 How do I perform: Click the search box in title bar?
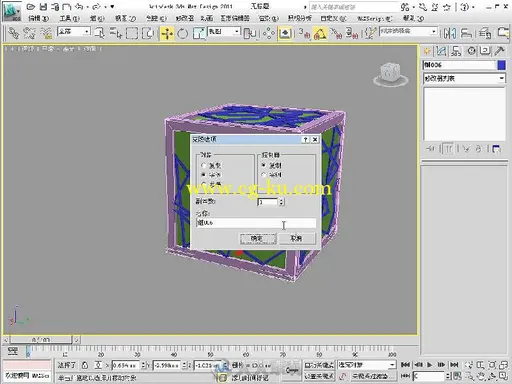354,7
